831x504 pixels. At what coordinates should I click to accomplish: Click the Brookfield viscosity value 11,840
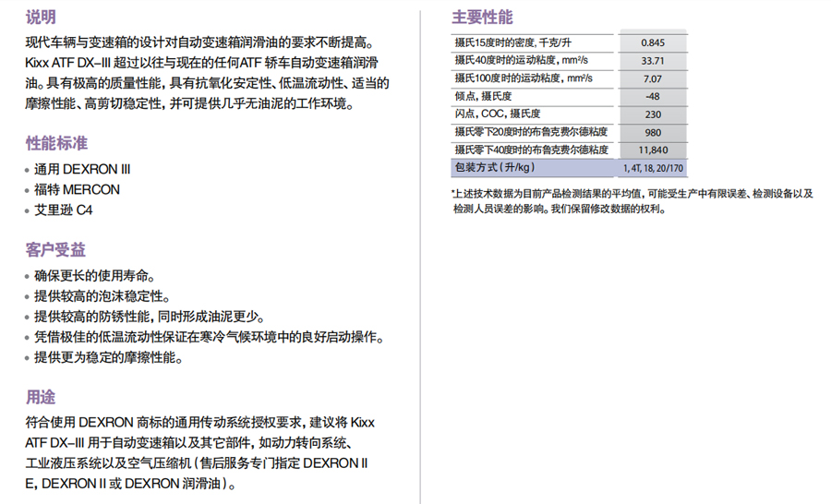point(653,150)
